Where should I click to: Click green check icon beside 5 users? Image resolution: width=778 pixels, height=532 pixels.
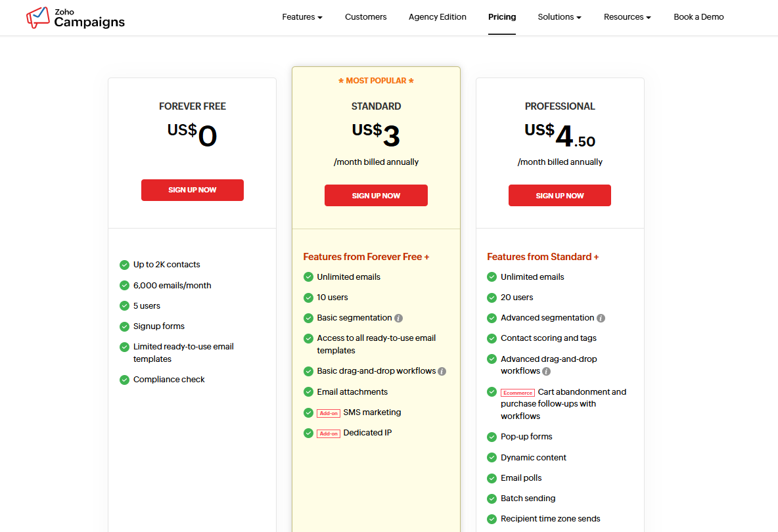click(x=125, y=306)
